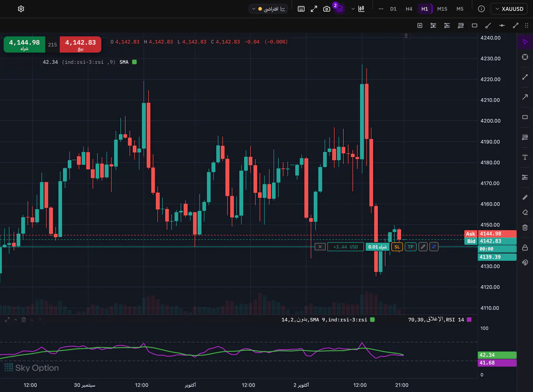Choose the eraser tool in the right sidebar

525,212
